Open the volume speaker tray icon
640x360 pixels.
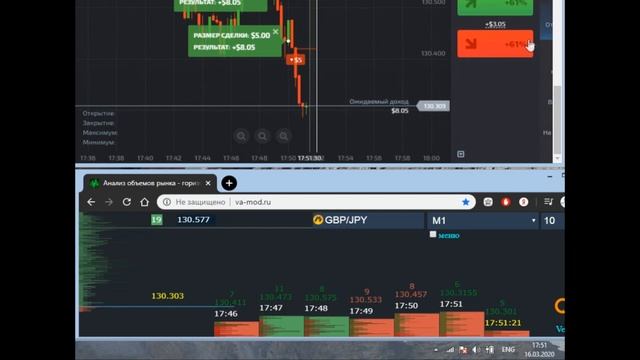click(x=476, y=350)
